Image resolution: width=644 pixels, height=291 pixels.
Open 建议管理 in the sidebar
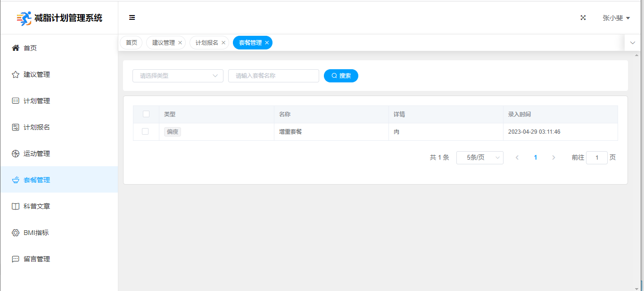pyautogui.click(x=59, y=74)
